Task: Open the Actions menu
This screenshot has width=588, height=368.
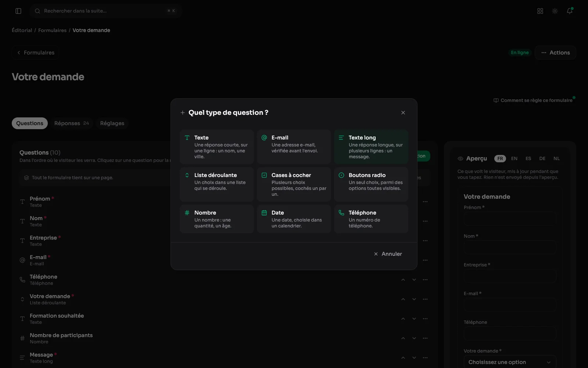Action: (555, 53)
